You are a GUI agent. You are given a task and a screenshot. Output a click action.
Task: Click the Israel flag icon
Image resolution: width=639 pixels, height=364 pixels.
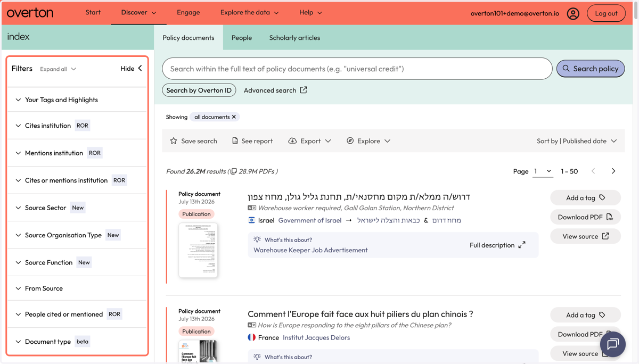[x=252, y=220]
